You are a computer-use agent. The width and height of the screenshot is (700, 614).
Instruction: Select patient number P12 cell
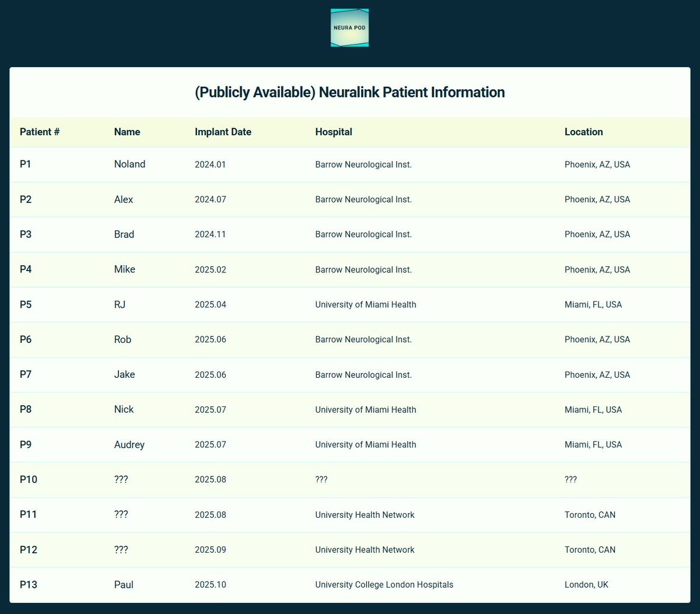[x=29, y=549]
